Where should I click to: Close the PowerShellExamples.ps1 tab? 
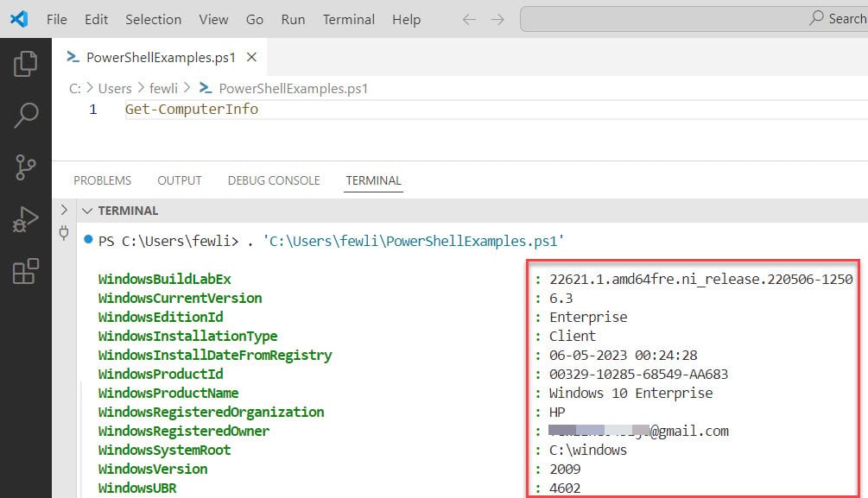tap(251, 57)
